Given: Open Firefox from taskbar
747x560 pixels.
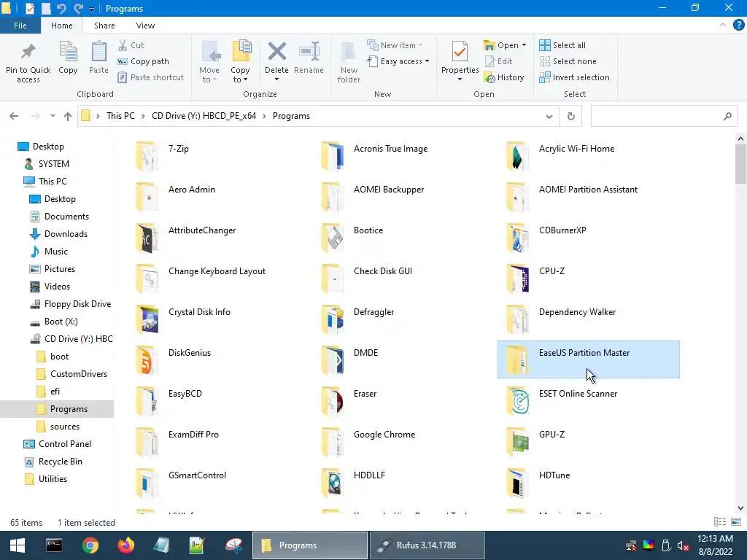Looking at the screenshot, I should tap(126, 545).
